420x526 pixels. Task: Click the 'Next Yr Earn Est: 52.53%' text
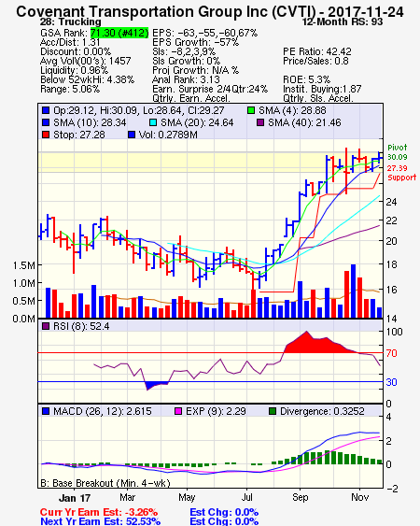[x=100, y=521]
